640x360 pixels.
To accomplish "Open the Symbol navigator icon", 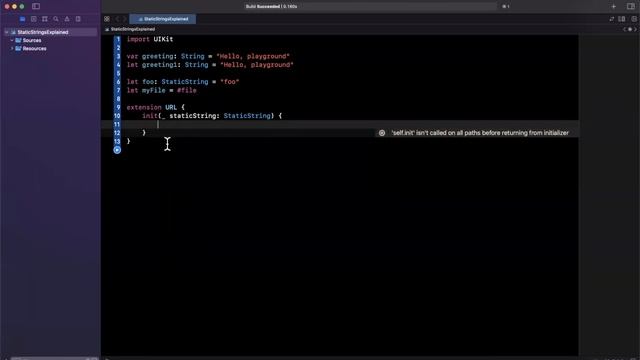I will click(44, 19).
